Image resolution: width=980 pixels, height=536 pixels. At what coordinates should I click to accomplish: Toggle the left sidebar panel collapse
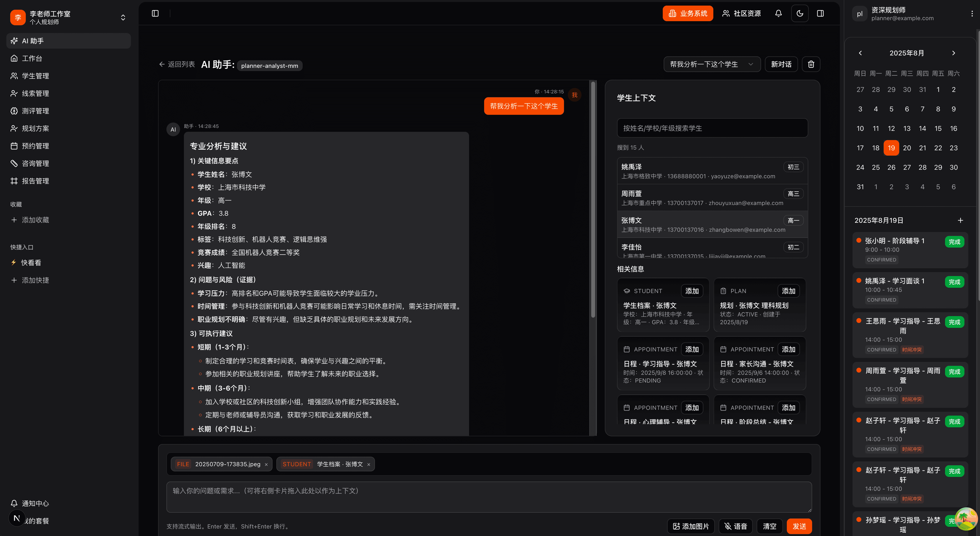(155, 13)
